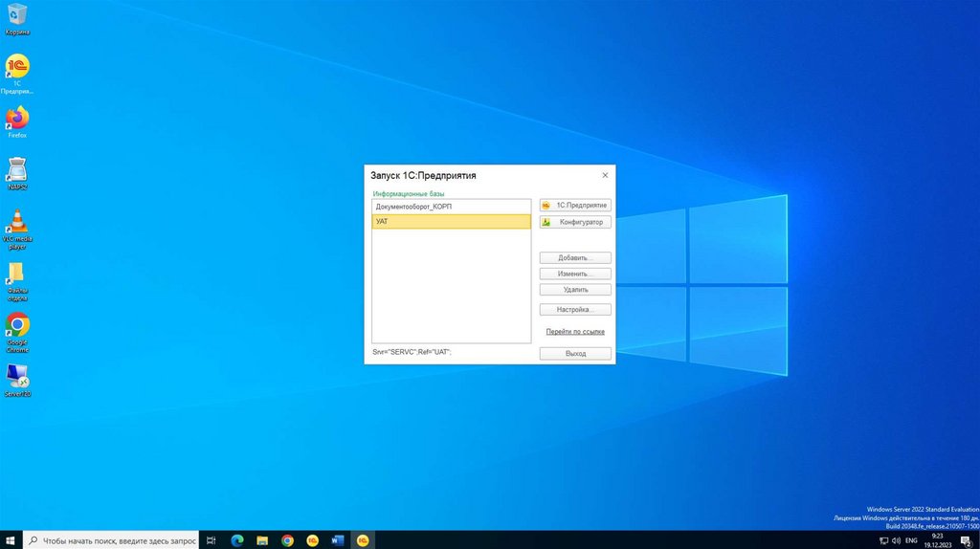Viewport: 980px width, 549px height.
Task: Select the УАТ infobase entry
Action: pos(451,222)
